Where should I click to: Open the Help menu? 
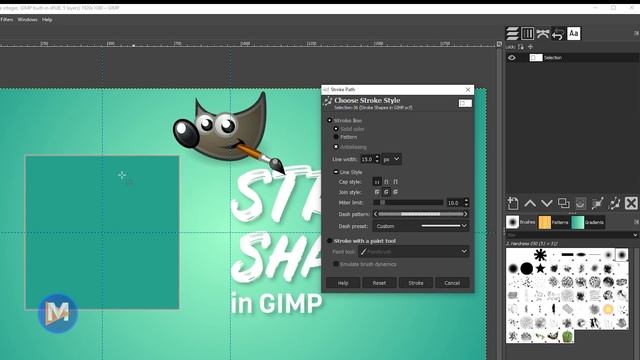pos(47,20)
